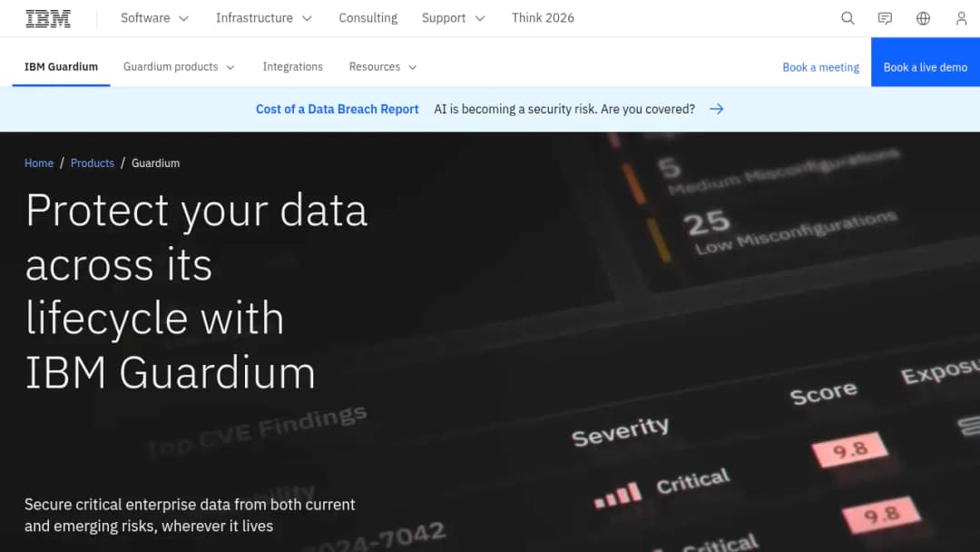Screen dimensions: 980x552
Task: Click Book a live demo button
Action: click(x=925, y=62)
